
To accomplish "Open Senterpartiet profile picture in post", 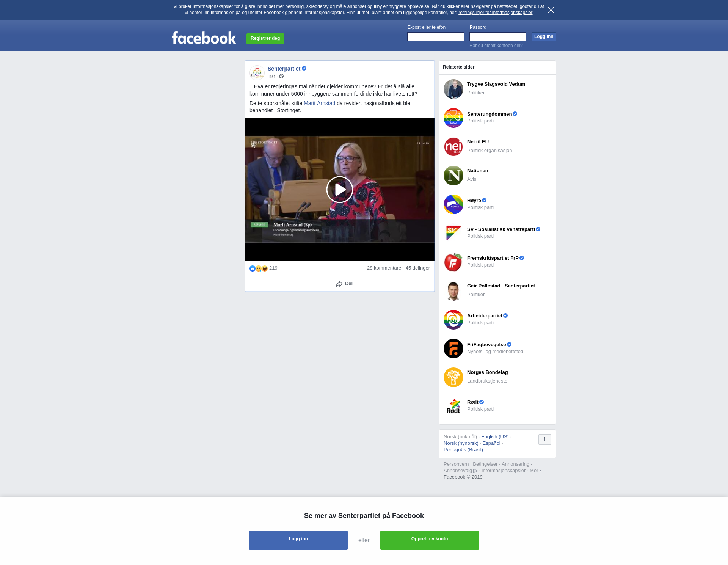I will 257,73.
